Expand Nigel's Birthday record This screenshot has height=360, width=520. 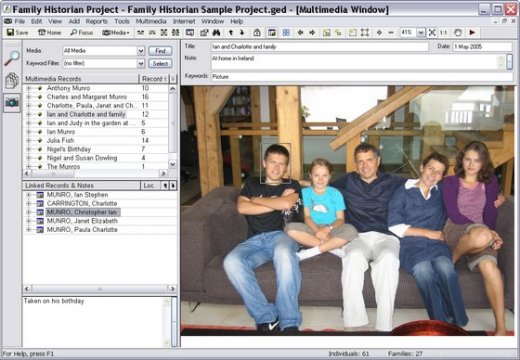pyautogui.click(x=29, y=149)
